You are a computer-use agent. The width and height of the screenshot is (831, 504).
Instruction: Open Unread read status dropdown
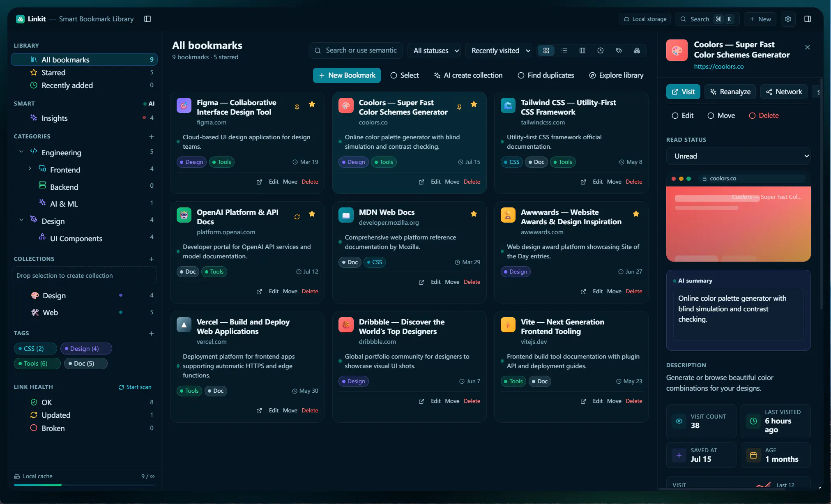pyautogui.click(x=738, y=156)
